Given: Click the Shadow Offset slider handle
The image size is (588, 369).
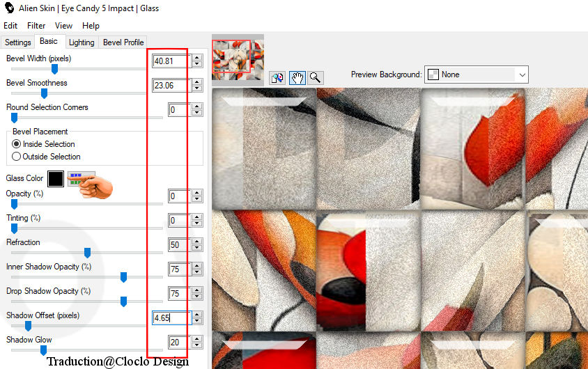Looking at the screenshot, I should pos(28,326).
